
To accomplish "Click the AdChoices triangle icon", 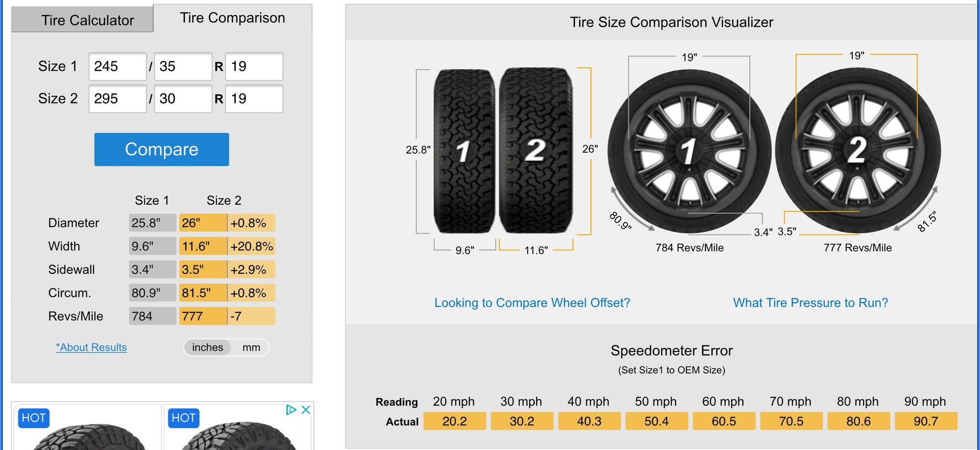I will pyautogui.click(x=291, y=410).
